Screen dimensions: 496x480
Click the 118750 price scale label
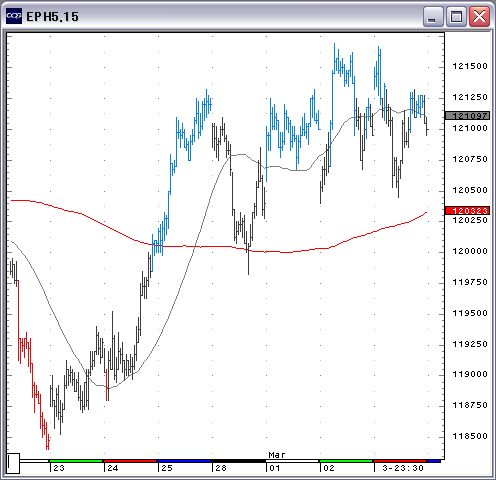point(470,405)
